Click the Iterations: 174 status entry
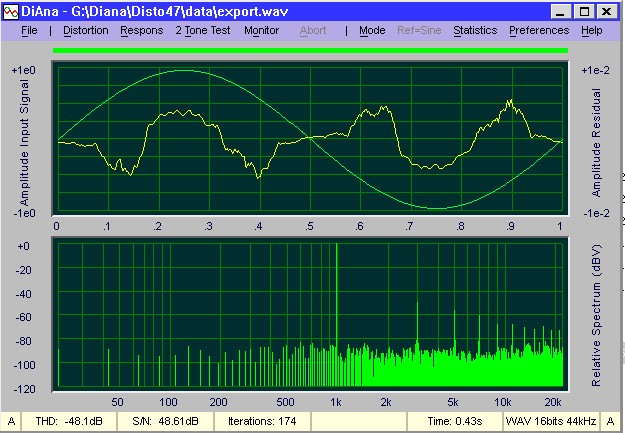The image size is (625, 433). (x=262, y=421)
